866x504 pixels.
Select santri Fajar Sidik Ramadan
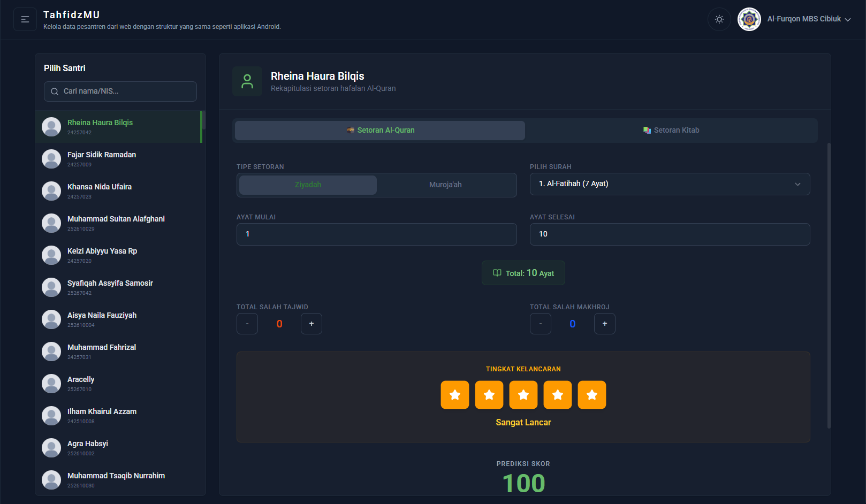119,159
